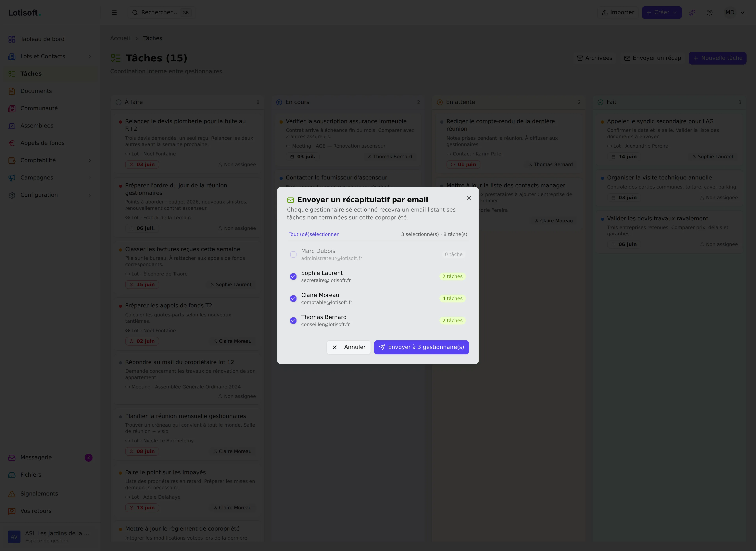Click Annuler button

click(x=349, y=347)
